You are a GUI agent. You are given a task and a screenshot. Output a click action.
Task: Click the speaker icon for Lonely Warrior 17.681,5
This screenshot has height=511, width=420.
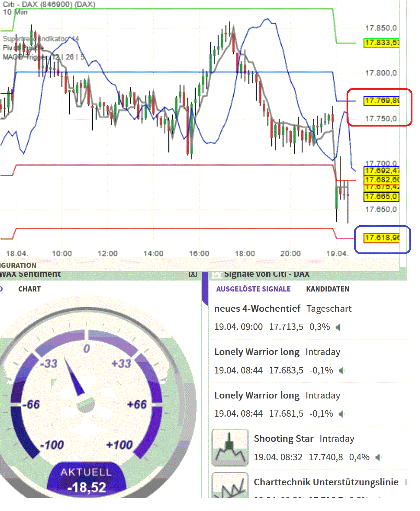tap(342, 414)
